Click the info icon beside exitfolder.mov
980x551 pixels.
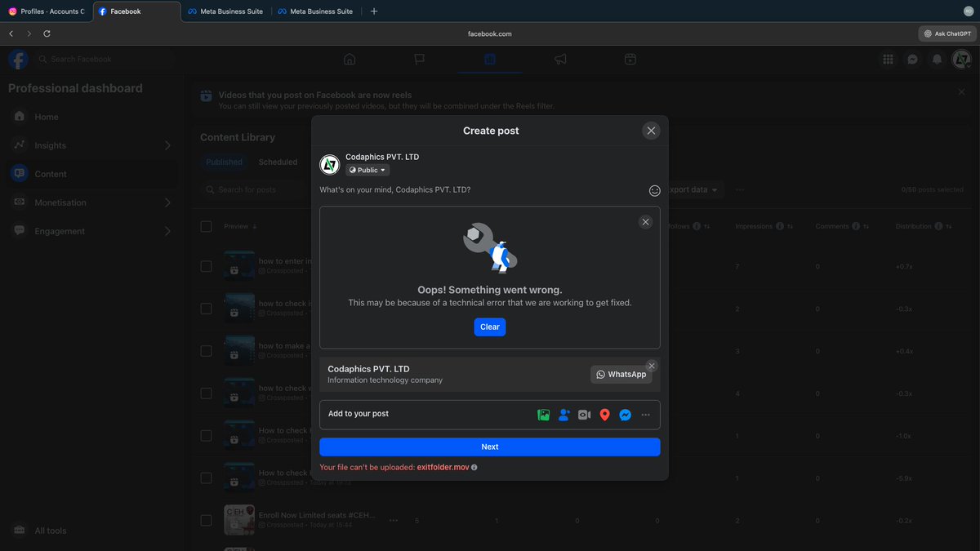tap(474, 468)
